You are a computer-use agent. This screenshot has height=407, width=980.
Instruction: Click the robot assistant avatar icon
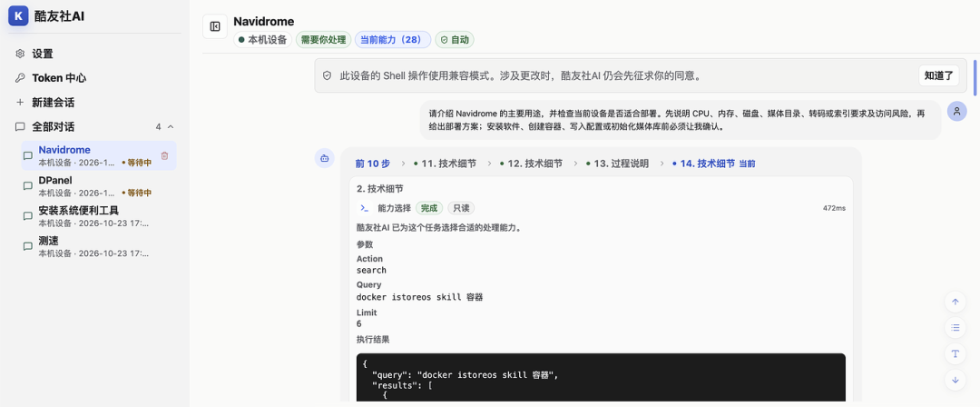pyautogui.click(x=324, y=159)
